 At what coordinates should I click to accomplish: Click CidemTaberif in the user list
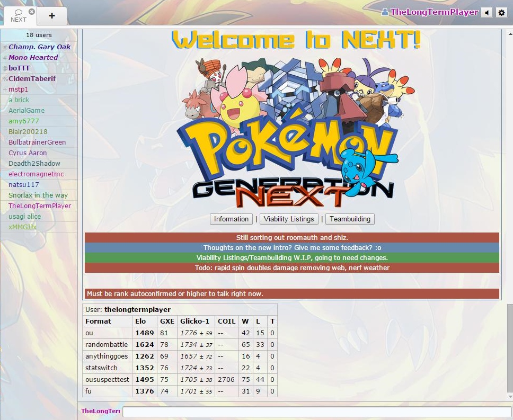click(32, 78)
